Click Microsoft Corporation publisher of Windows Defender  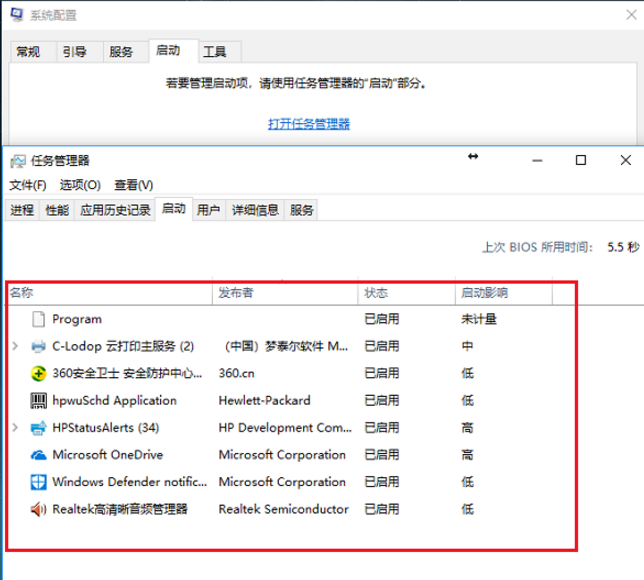282,482
